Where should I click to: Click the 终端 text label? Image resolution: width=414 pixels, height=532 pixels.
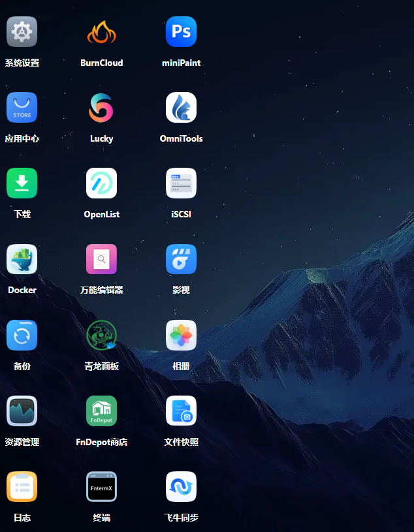101,518
